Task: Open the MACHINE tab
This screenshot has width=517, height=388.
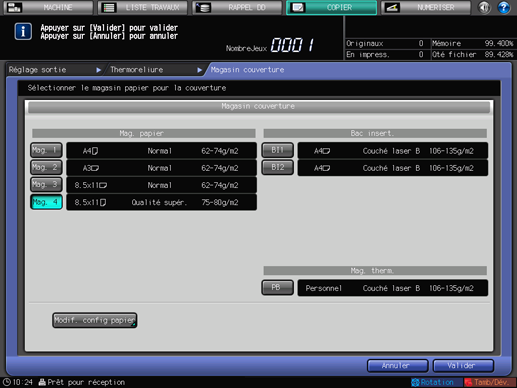Action: 48,7
